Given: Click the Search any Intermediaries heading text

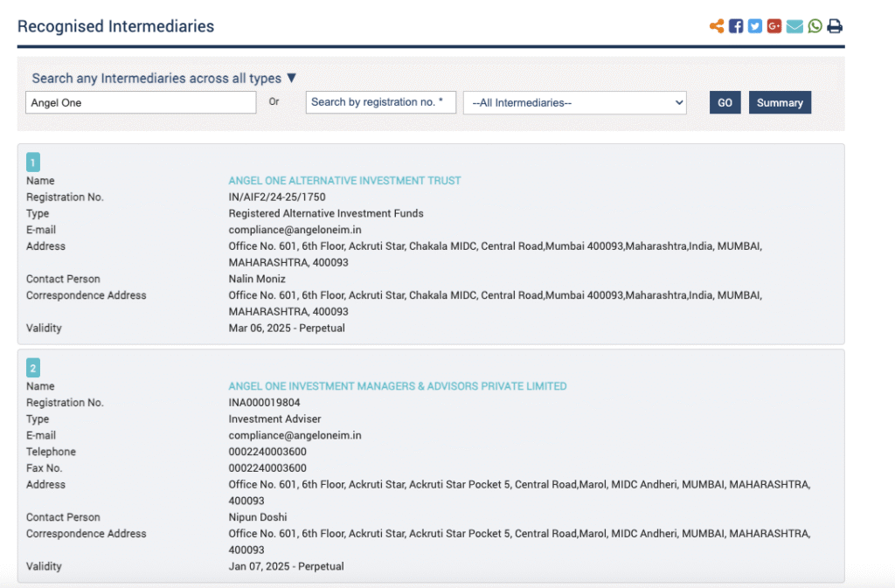Looking at the screenshot, I should click(156, 78).
